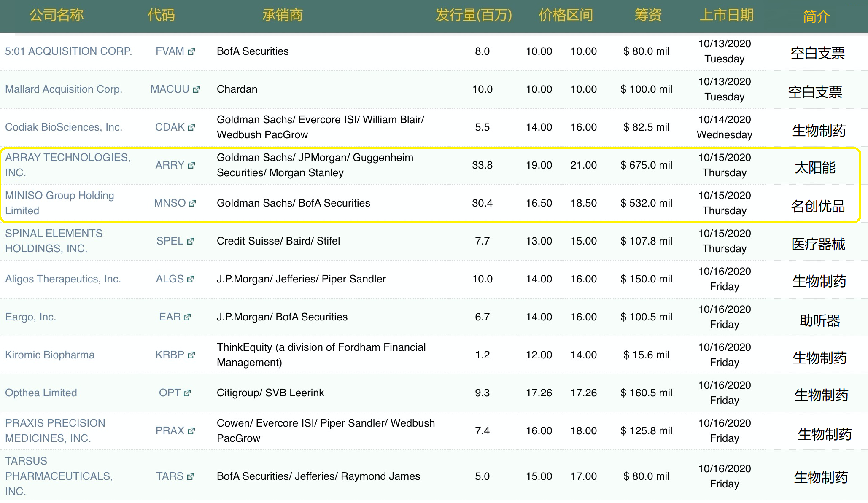The width and height of the screenshot is (868, 503).
Task: Click the external link icon by ARRY
Action: 191,165
